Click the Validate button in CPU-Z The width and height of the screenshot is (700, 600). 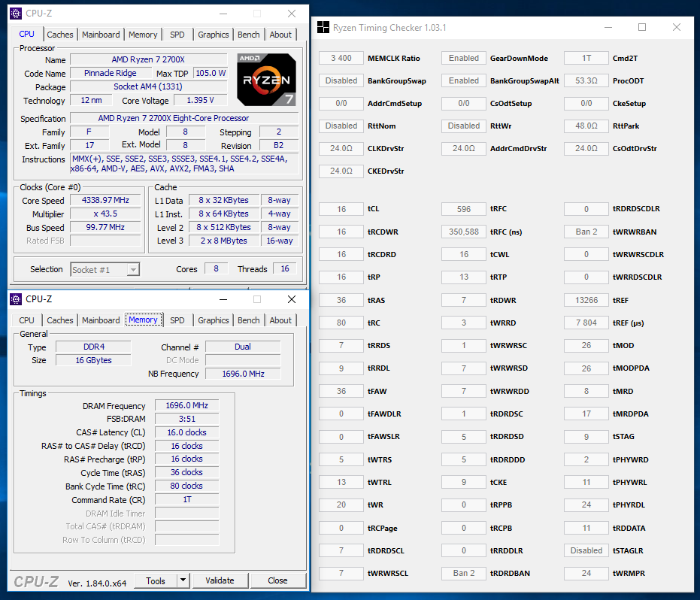pos(220,580)
